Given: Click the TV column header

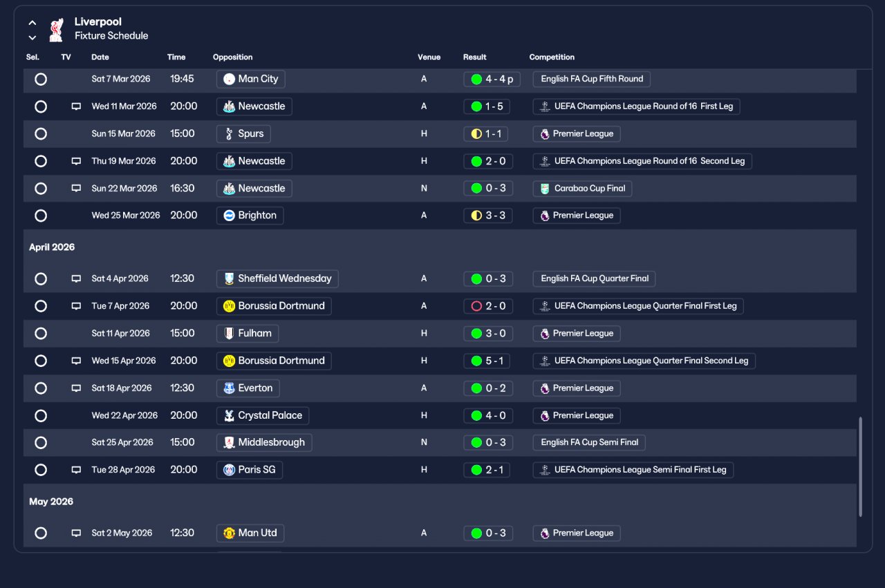Looking at the screenshot, I should click(66, 57).
